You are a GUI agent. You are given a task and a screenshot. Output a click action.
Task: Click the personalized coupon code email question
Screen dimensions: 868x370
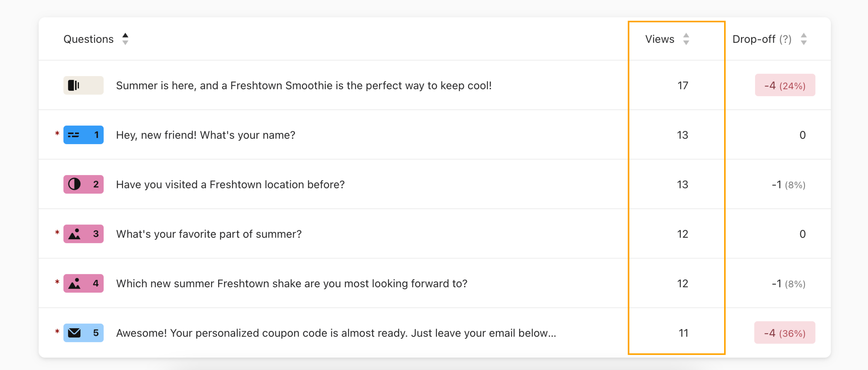pyautogui.click(x=336, y=333)
